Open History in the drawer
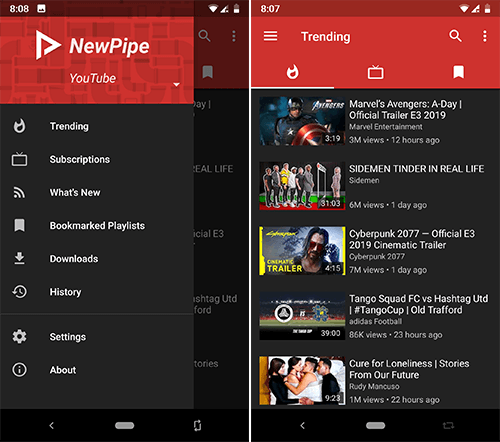The width and height of the screenshot is (500, 442). tap(97, 292)
